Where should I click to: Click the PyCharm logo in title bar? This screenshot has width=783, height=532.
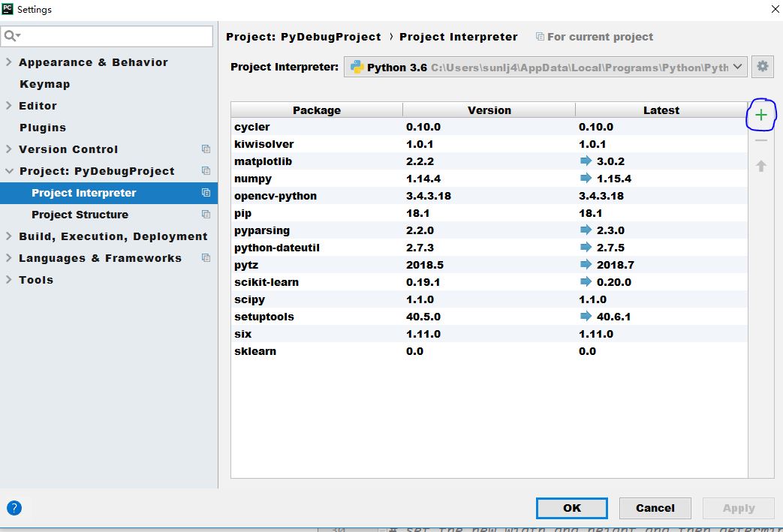8,8
